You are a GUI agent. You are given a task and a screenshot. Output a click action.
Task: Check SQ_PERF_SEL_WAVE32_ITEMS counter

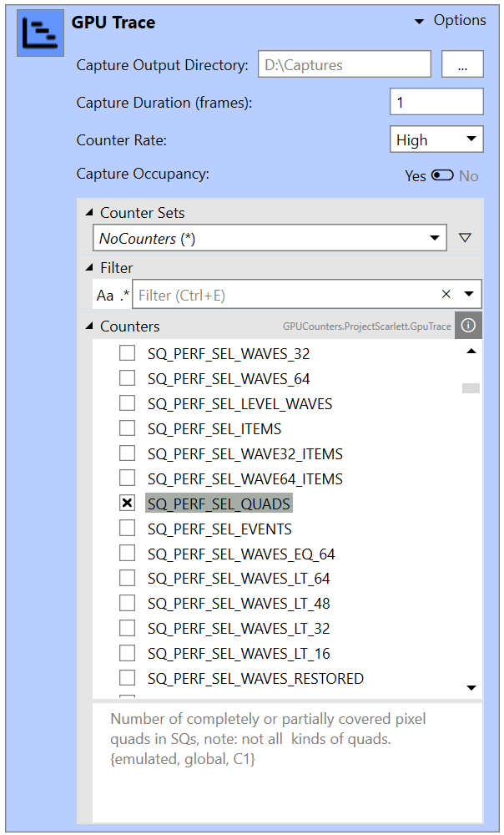pyautogui.click(x=127, y=453)
